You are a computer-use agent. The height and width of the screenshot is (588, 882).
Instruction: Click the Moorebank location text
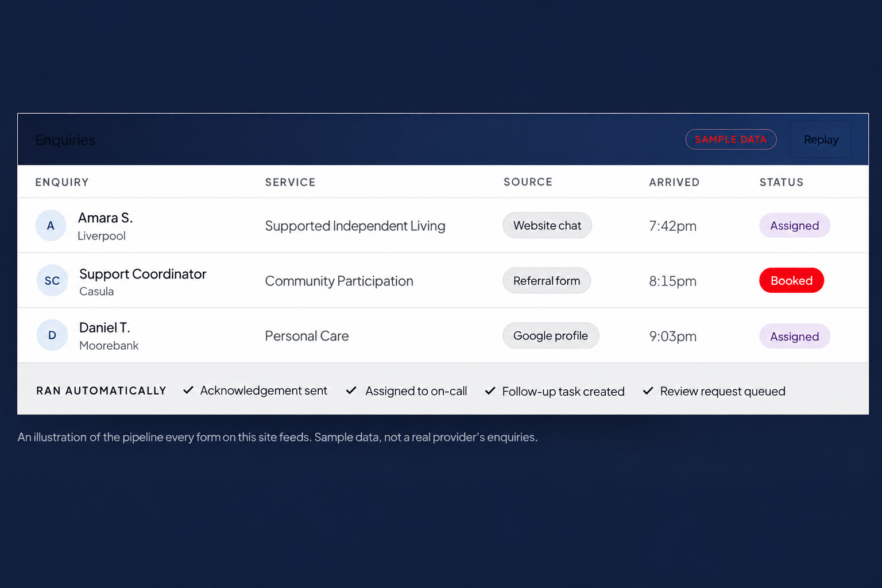tap(109, 346)
